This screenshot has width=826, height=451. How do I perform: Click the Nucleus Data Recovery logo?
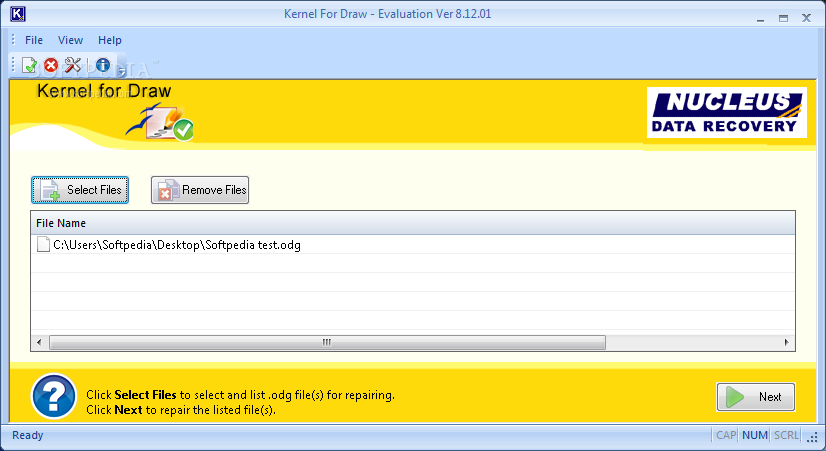[x=726, y=113]
